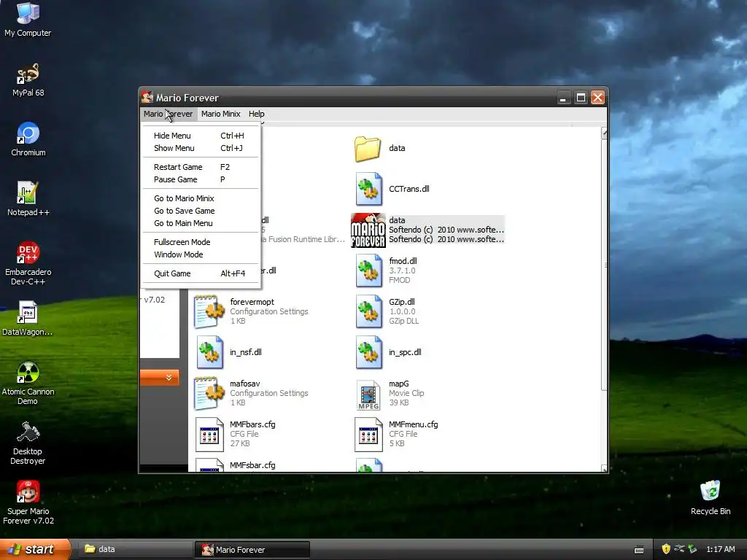747x560 pixels.
Task: Select the Mario Forever data executable icon
Action: tap(368, 230)
